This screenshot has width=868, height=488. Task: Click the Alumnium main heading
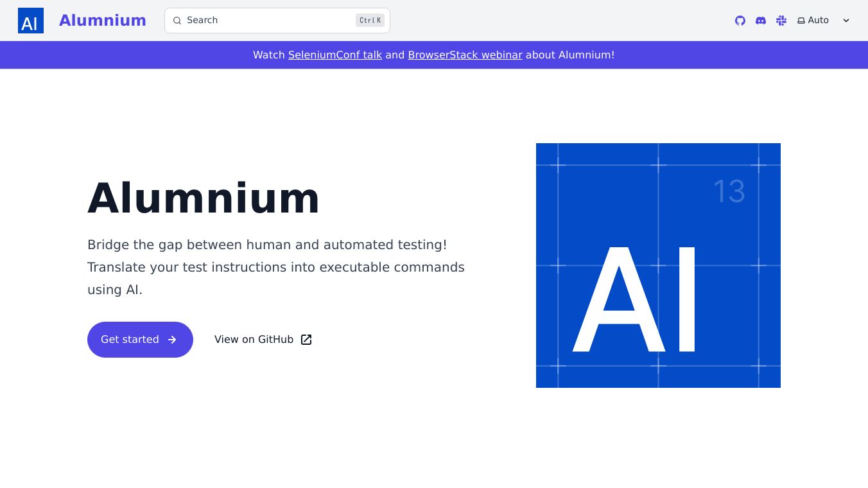(x=204, y=198)
